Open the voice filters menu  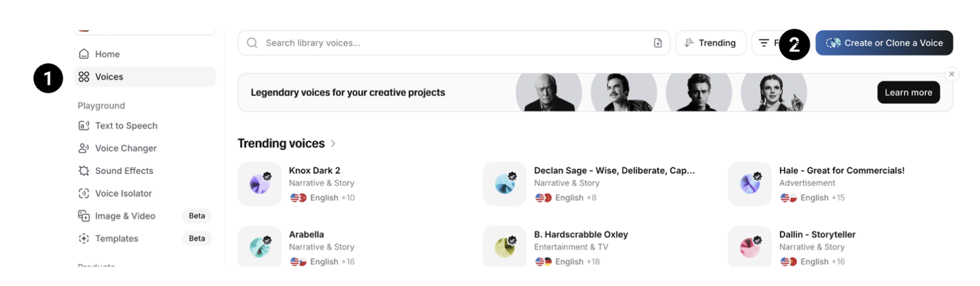pos(767,43)
